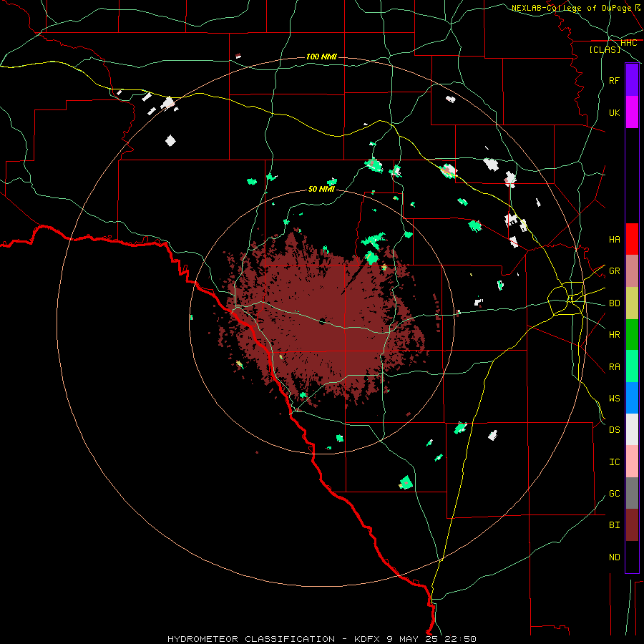Click the [CLAS] units label
The width and height of the screenshot is (644, 644).
point(605,49)
